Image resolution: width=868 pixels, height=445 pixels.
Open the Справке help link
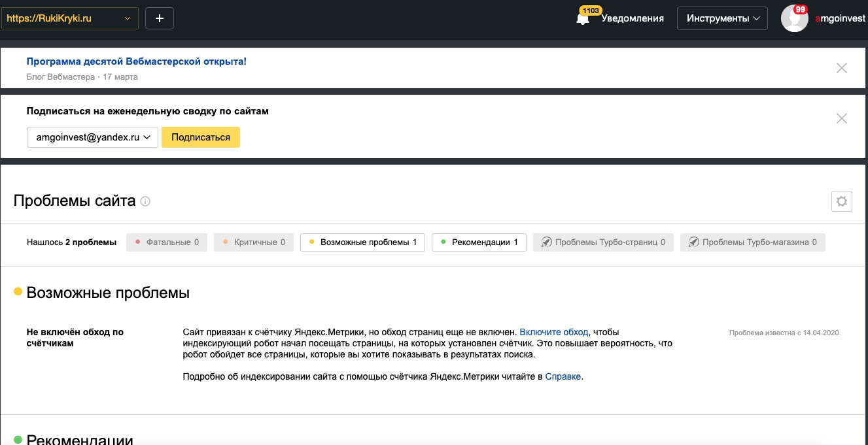coord(563,376)
